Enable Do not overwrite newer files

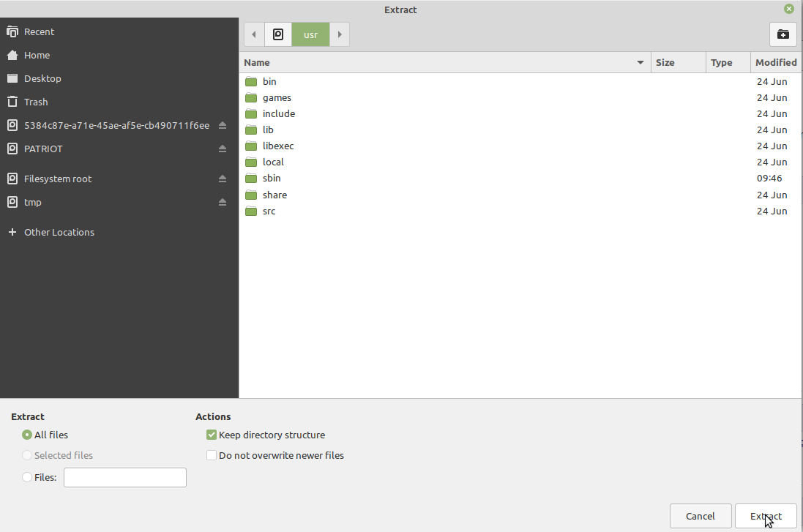[x=212, y=455]
